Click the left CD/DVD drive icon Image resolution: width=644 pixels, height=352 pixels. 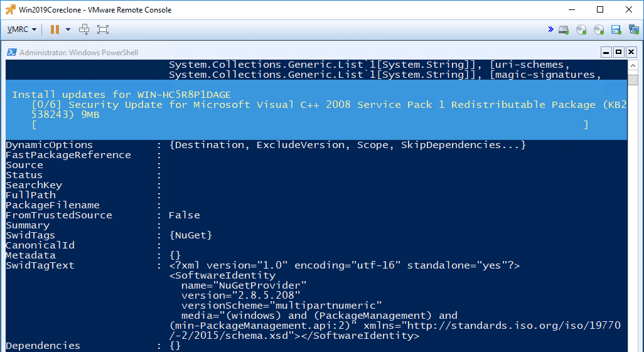tap(581, 29)
